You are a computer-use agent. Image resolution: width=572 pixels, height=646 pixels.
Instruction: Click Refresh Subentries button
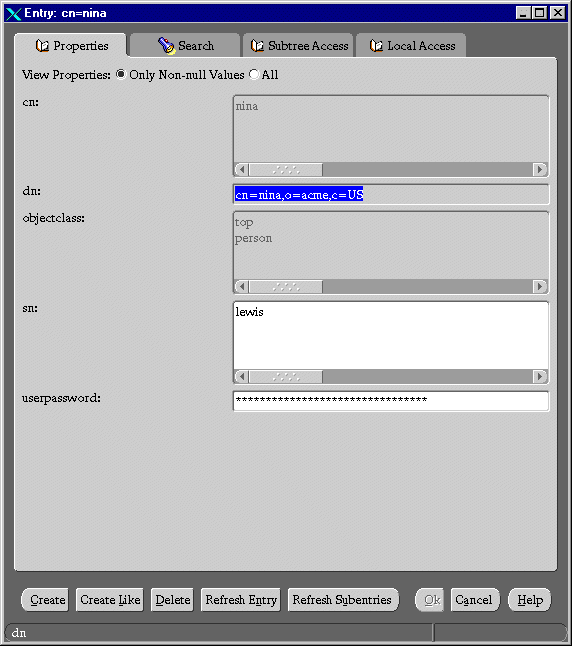point(343,600)
